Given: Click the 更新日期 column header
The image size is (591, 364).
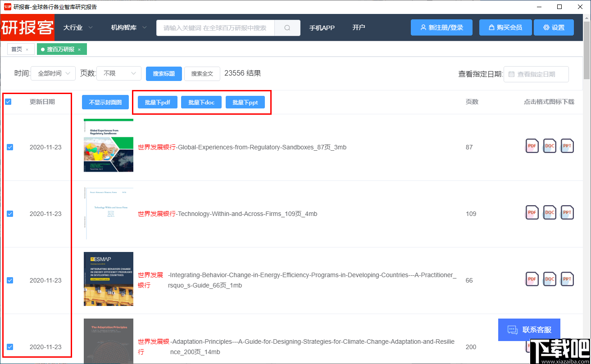Looking at the screenshot, I should pyautogui.click(x=42, y=102).
